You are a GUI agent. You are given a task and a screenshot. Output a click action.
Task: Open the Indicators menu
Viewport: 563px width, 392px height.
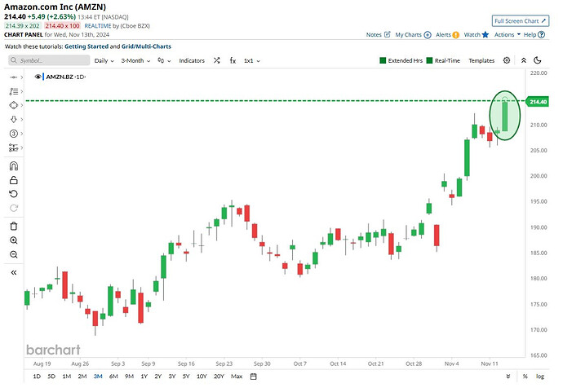(192, 60)
